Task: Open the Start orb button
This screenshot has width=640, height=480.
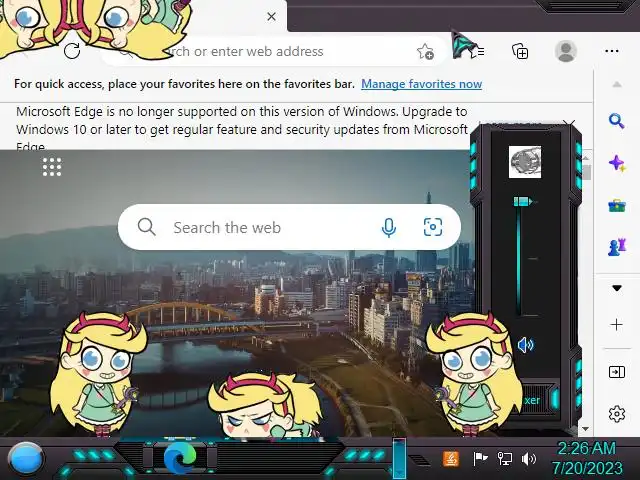Action: 26,459
